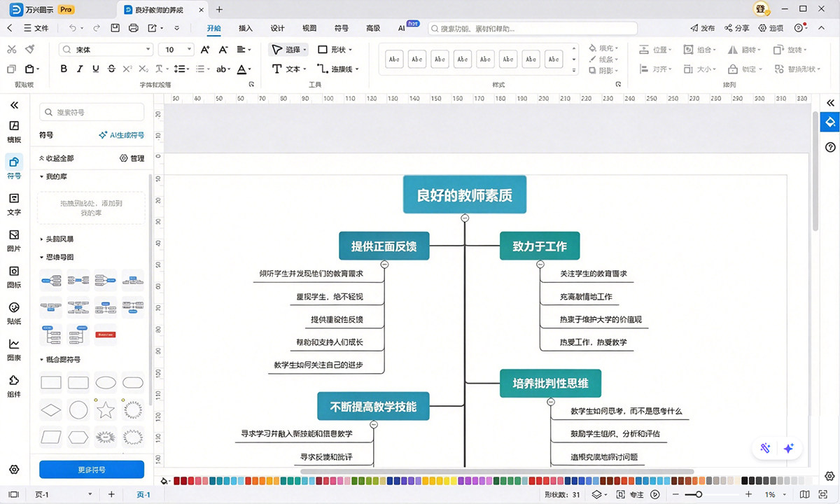Increase font size with A+ icon
840x504 pixels.
(205, 50)
